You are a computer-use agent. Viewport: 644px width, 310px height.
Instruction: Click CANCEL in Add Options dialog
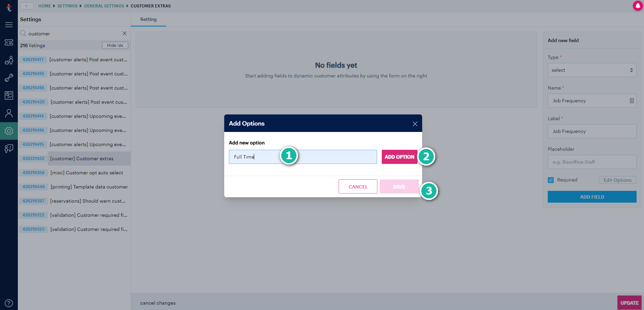[x=358, y=187]
